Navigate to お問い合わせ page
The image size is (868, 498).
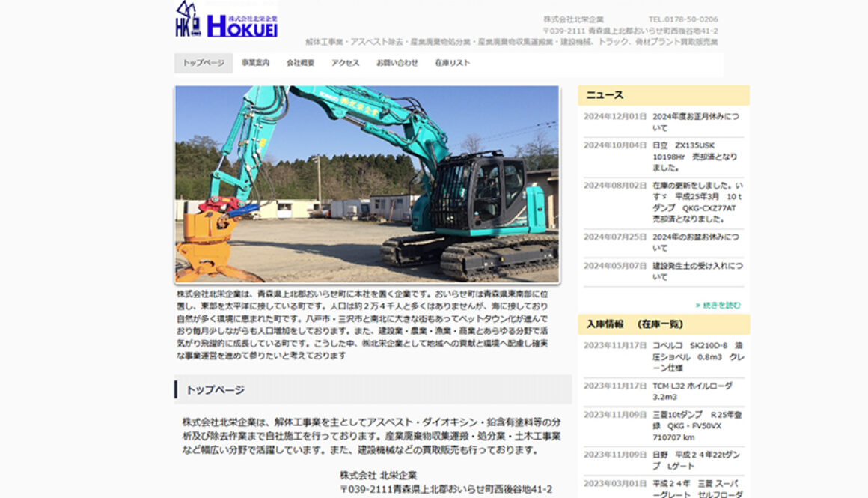click(397, 63)
